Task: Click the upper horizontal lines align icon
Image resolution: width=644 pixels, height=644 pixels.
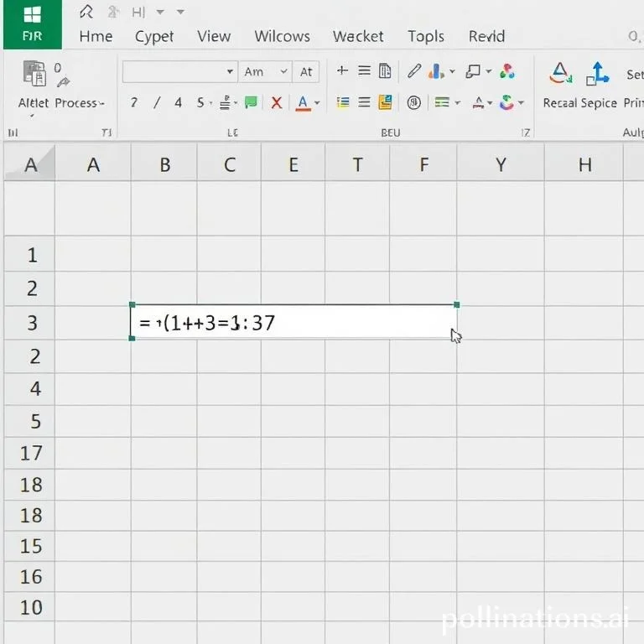Action: tap(364, 70)
